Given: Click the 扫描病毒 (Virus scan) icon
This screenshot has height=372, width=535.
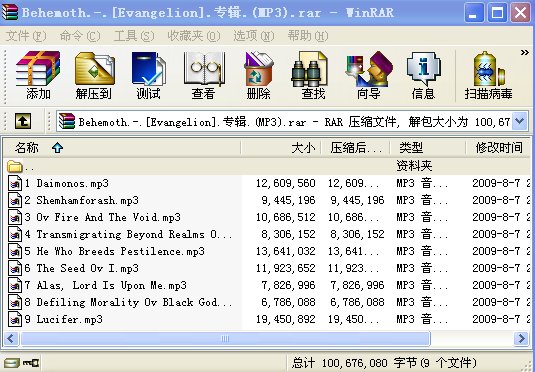Looking at the screenshot, I should [489, 69].
